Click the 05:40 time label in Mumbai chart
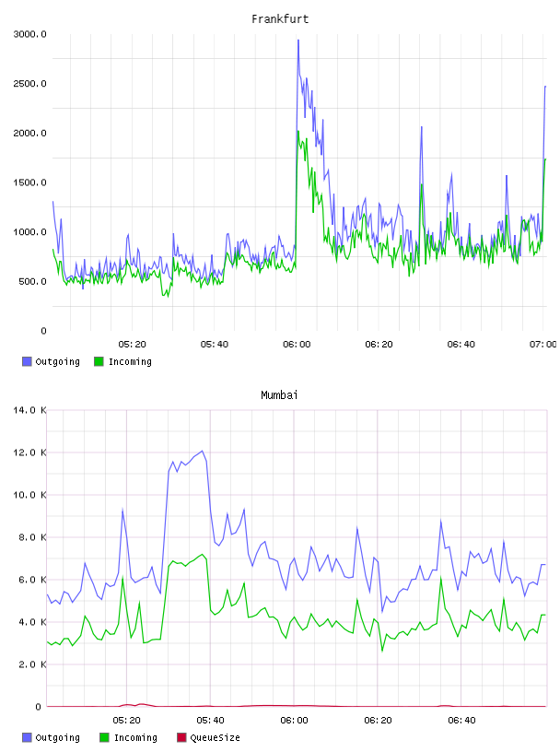 (x=211, y=721)
